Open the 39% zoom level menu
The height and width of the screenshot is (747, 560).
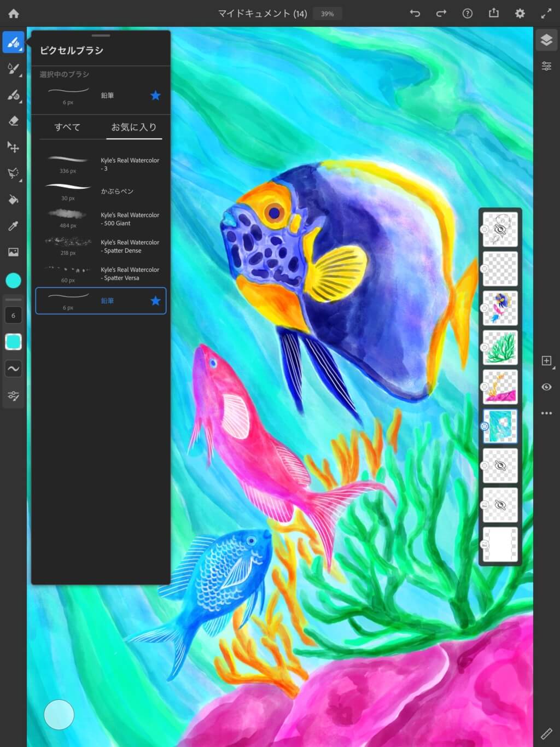tap(327, 14)
